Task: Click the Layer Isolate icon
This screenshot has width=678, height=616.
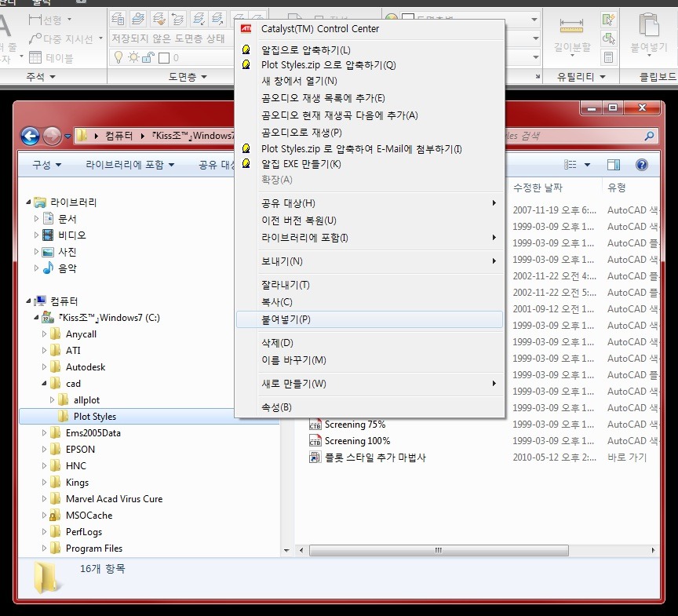Action: coord(199,19)
